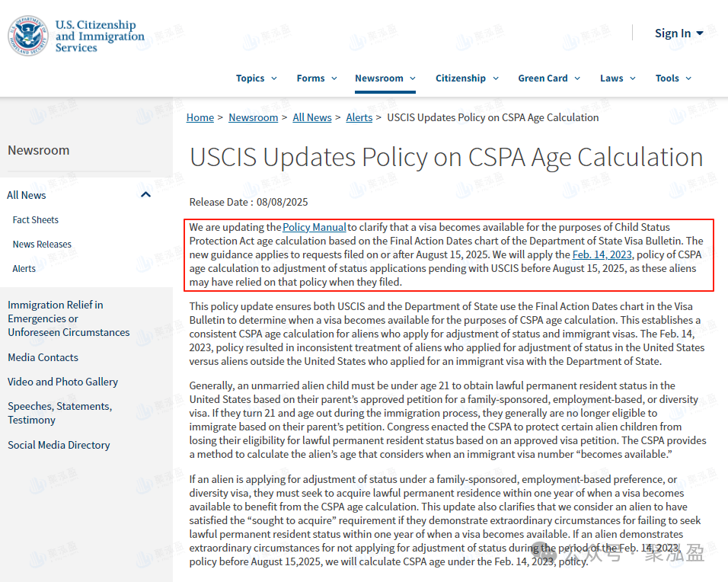Open the Tools navigation menu

[x=673, y=78]
